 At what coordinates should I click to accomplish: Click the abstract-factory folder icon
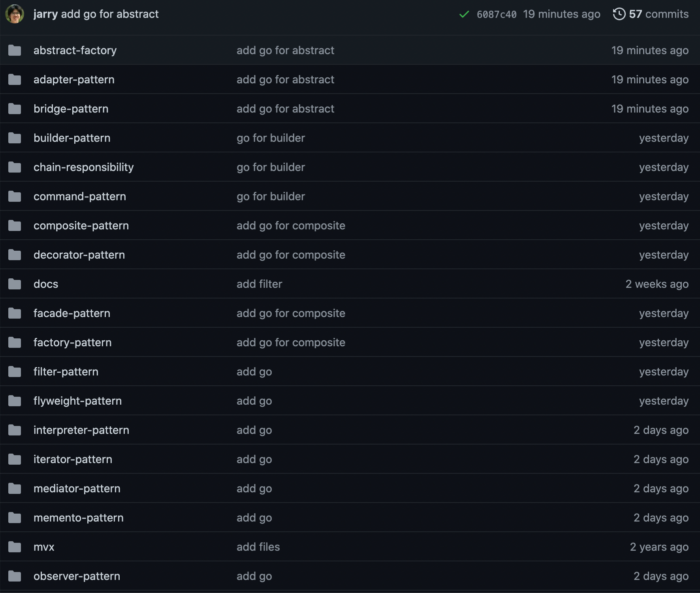click(x=15, y=51)
